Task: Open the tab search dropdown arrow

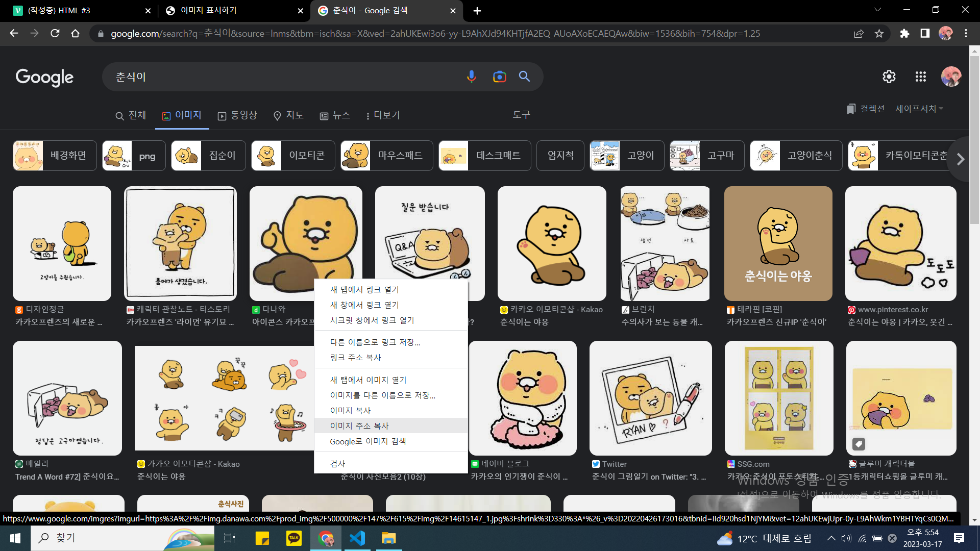Action: pyautogui.click(x=877, y=10)
